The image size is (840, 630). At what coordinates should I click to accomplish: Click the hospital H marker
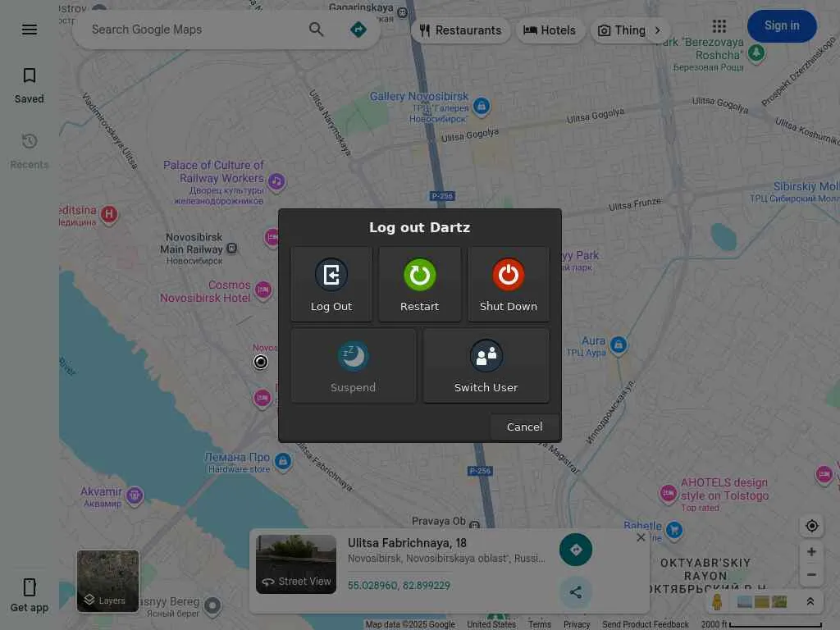(109, 215)
